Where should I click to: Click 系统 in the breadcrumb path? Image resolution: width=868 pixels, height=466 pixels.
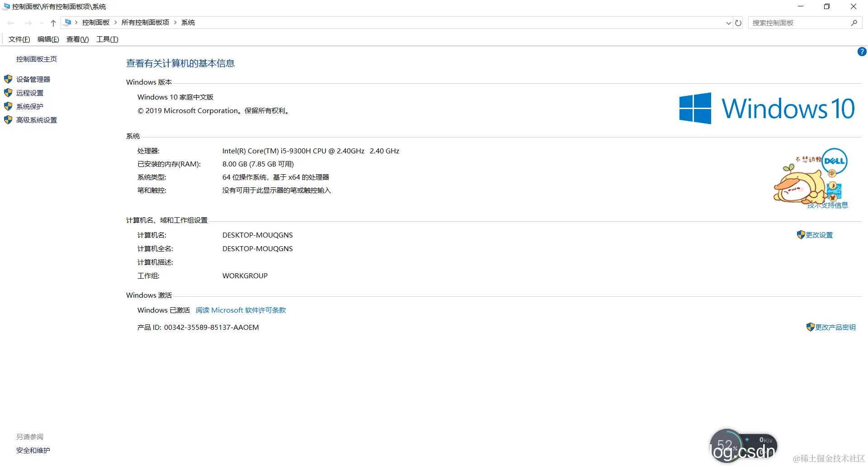188,23
